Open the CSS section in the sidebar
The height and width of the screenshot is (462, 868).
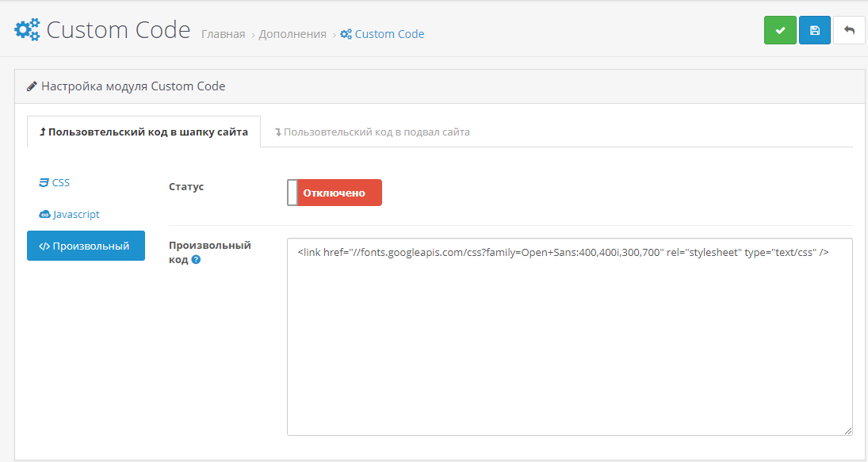(x=55, y=182)
